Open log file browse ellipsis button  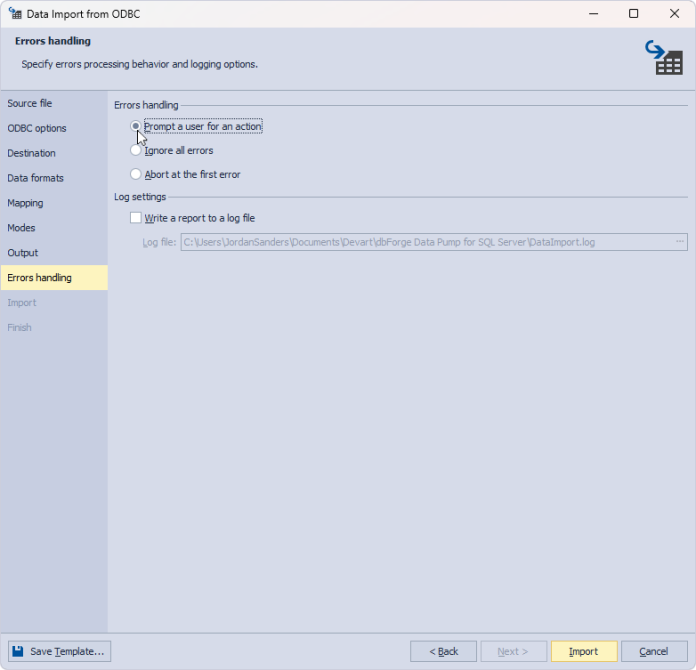click(x=680, y=242)
